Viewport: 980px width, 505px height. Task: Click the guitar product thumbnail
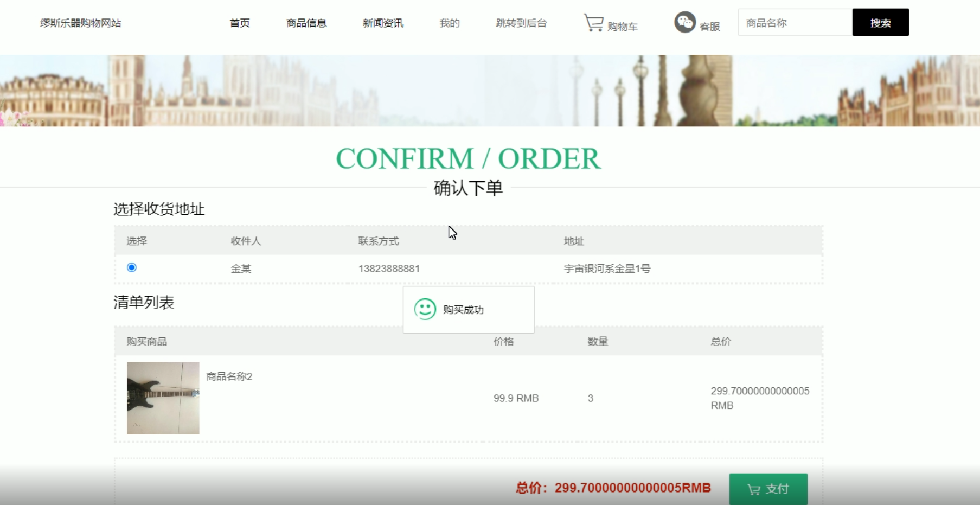[163, 398]
